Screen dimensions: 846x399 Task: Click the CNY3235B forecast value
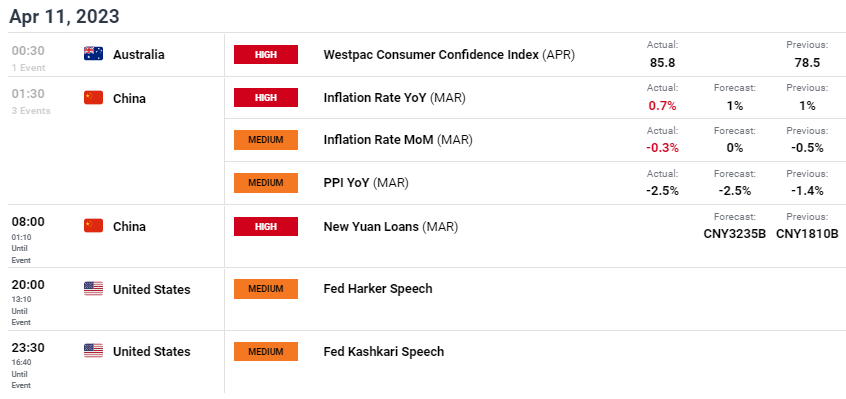coord(734,234)
